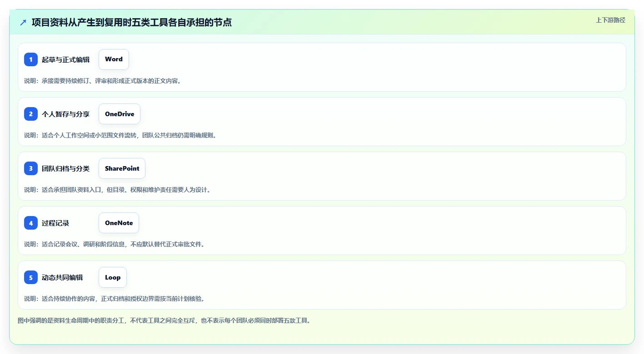Choose the OneNote tool chip
Screen dimensions: 644x354
point(119,223)
